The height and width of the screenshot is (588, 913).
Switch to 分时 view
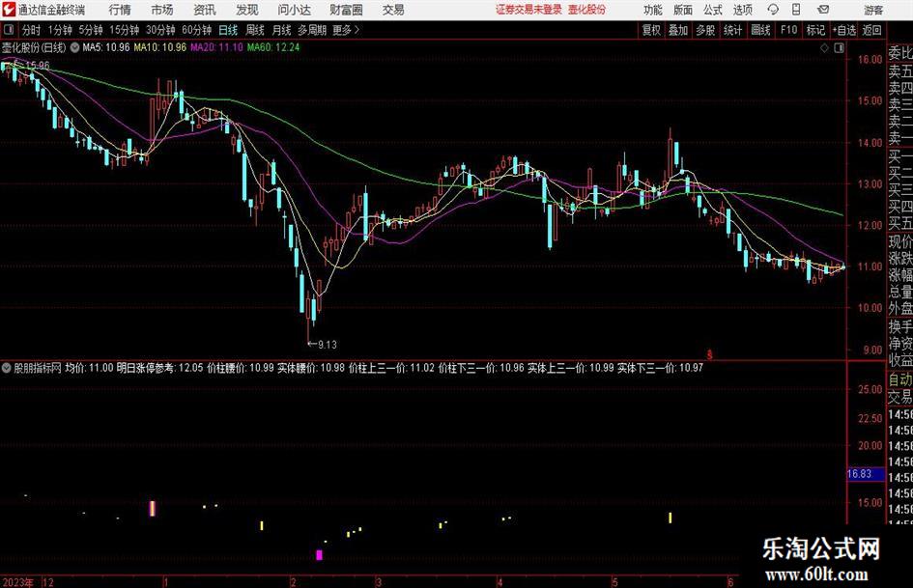[x=31, y=30]
